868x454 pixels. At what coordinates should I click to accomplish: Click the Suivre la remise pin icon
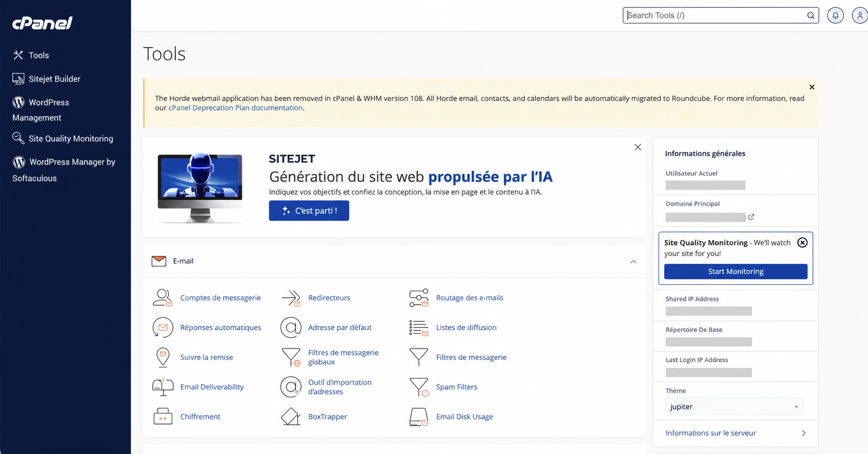click(163, 357)
